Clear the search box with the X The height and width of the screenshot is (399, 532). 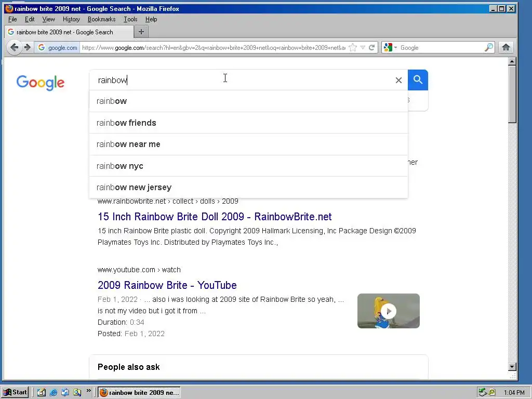coord(398,80)
